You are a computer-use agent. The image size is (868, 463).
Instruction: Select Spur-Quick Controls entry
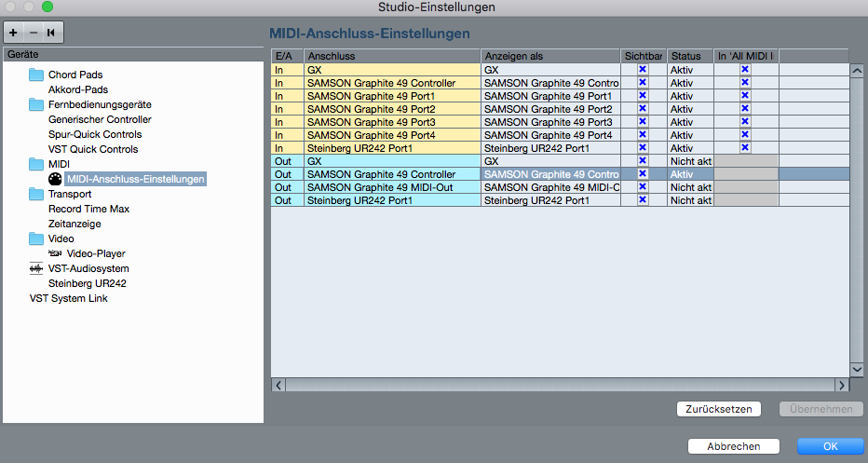coord(95,134)
